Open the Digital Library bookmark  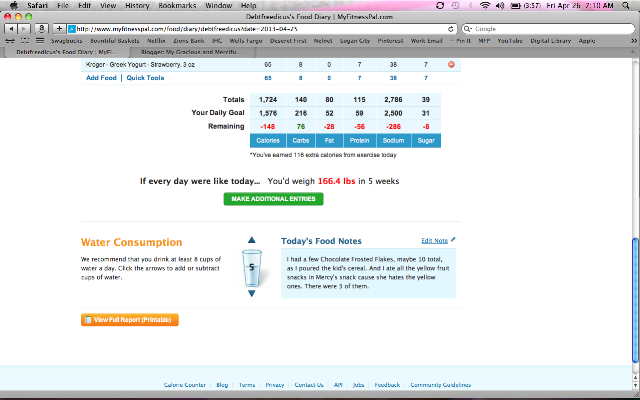click(x=551, y=41)
